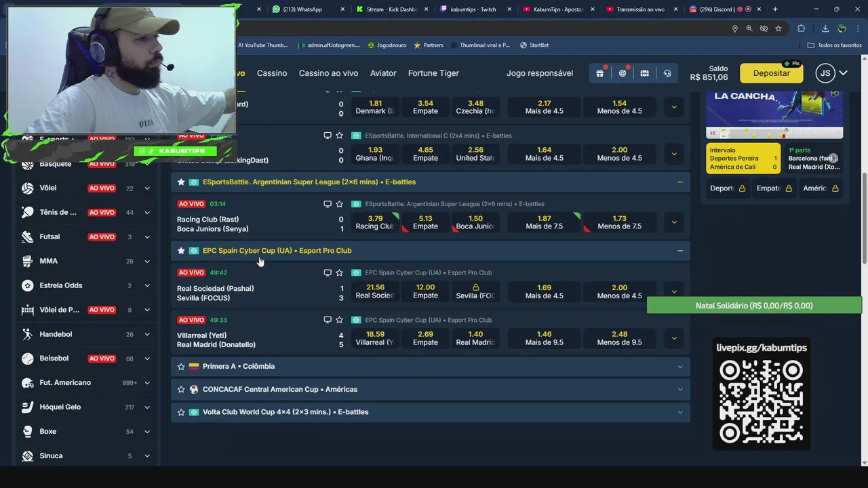Bet Empate 12.00 Real Sociedad match
This screenshot has height=488, width=868.
pyautogui.click(x=425, y=291)
